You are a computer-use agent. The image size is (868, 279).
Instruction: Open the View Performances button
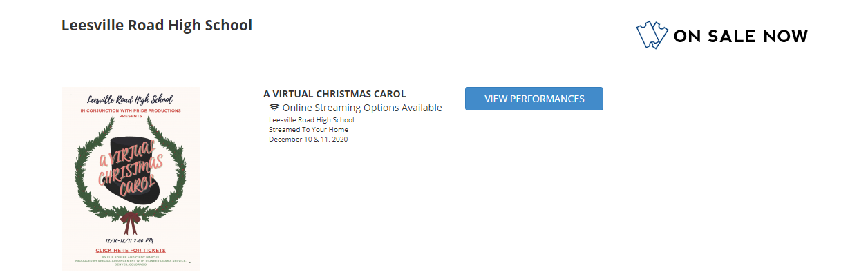click(534, 99)
